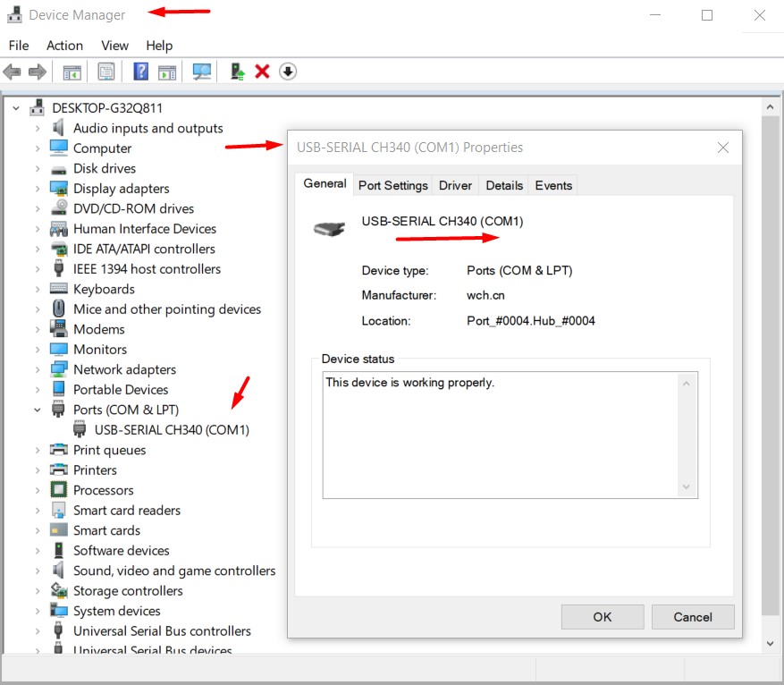The width and height of the screenshot is (784, 685).
Task: Expand the Portable Devices node chevron
Action: tap(38, 390)
